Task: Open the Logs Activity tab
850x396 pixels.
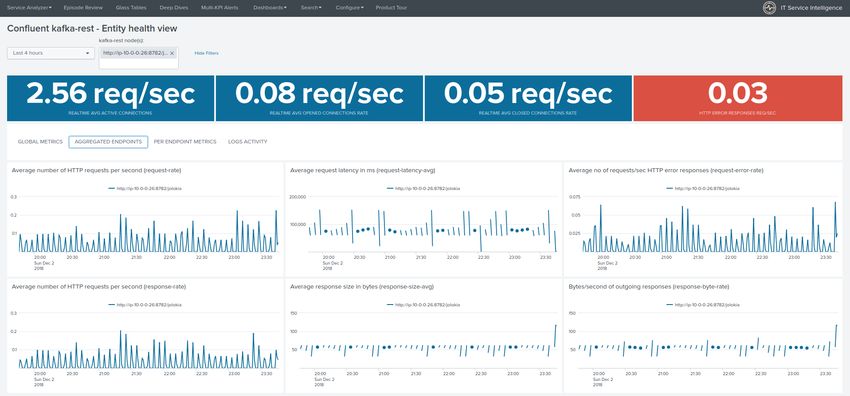Action: [x=248, y=142]
